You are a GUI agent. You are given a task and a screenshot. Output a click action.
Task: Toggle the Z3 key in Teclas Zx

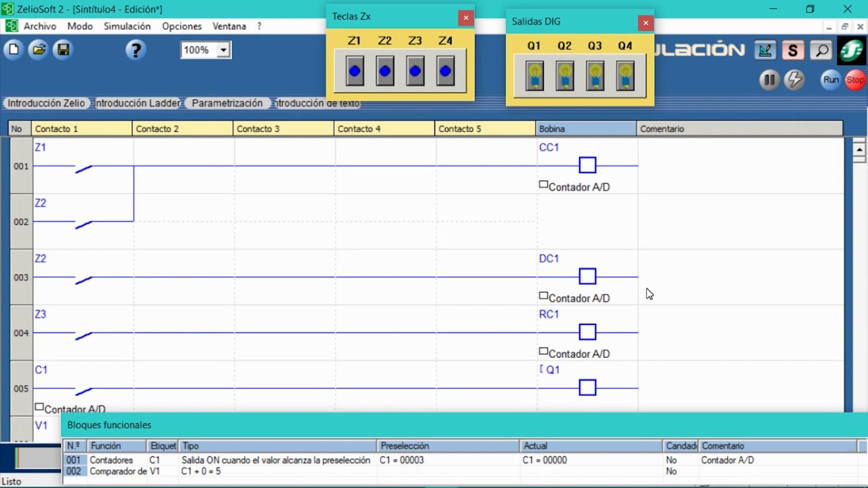pyautogui.click(x=415, y=71)
